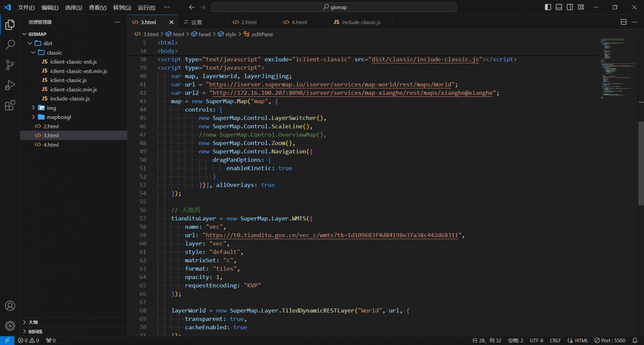644x345 pixels.
Task: Switch to the include-classic.js tab
Action: point(360,22)
